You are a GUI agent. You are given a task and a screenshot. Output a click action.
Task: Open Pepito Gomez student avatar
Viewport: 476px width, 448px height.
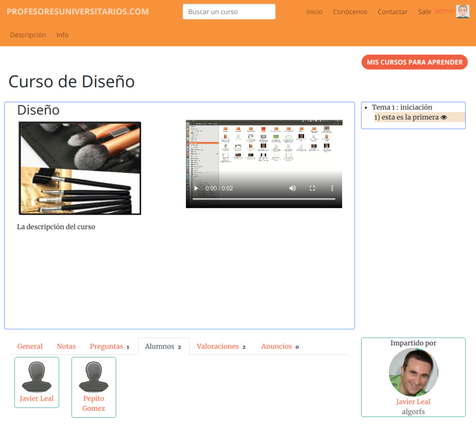pos(93,377)
